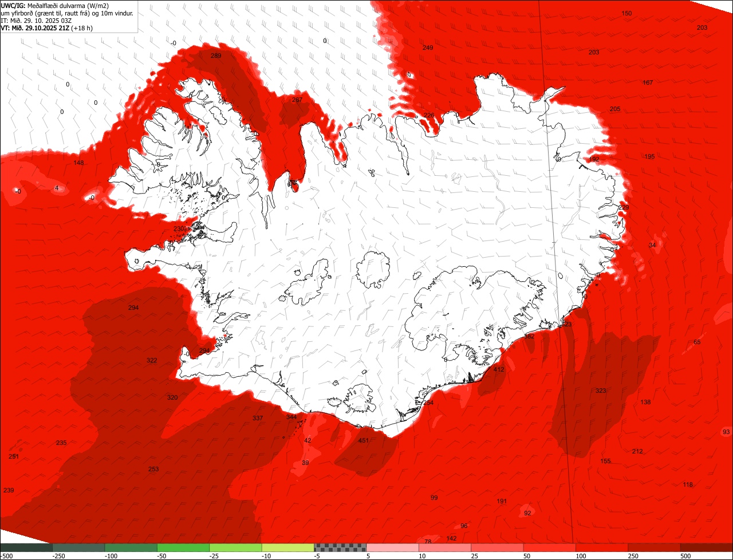The height and width of the screenshot is (560, 733).
Task: Click the map value 253
Action: [153, 469]
